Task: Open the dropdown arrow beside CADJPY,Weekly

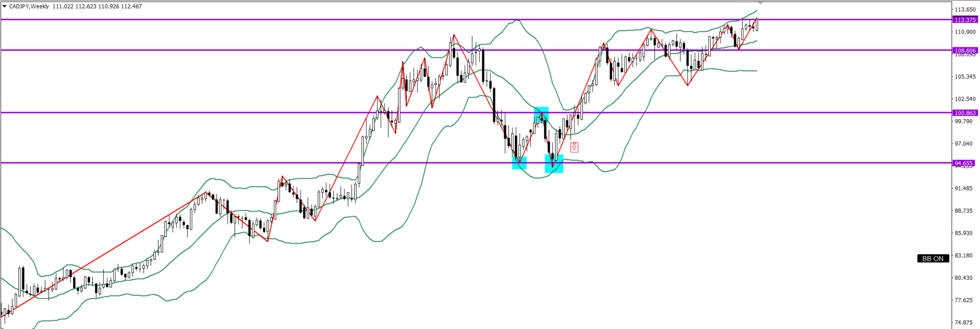Action: click(x=5, y=6)
